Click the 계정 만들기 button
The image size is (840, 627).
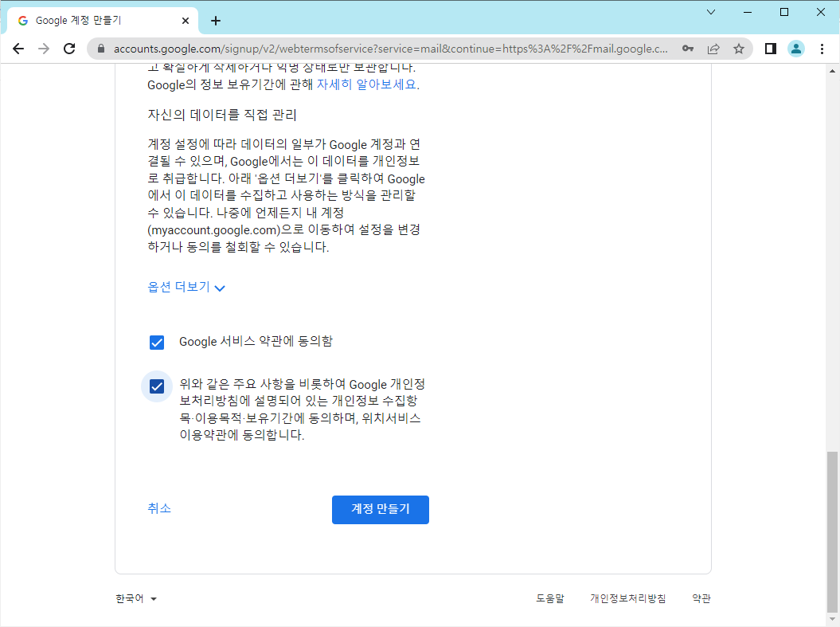tap(381, 510)
